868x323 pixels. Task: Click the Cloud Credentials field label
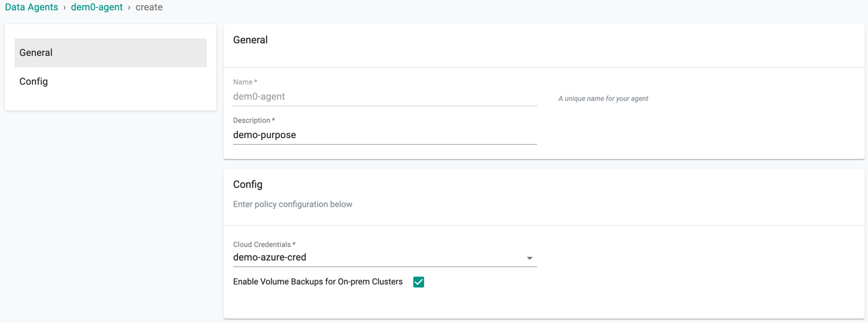click(264, 245)
